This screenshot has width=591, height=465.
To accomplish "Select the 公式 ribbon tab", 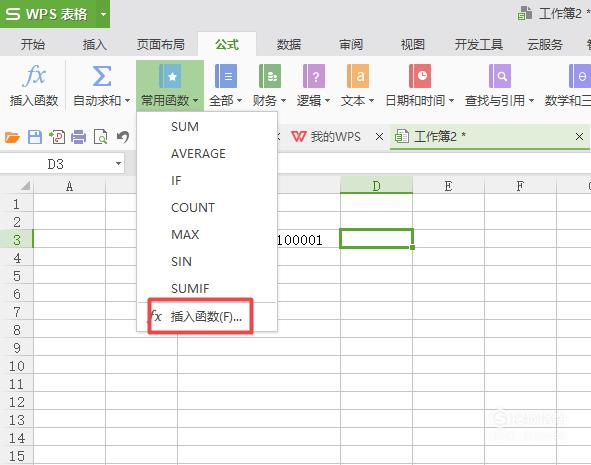I will (x=227, y=44).
